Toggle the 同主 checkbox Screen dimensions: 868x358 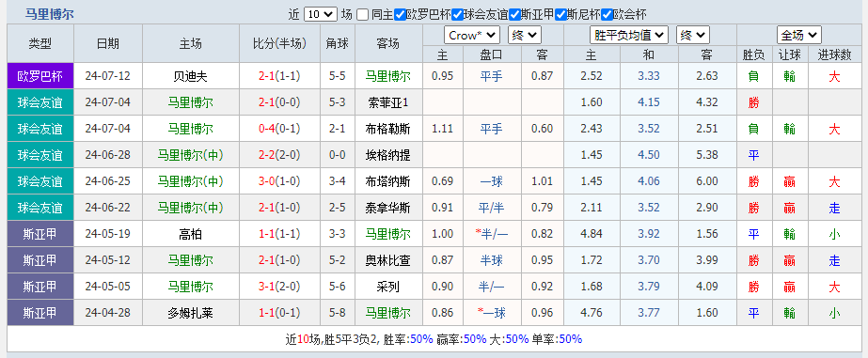coord(363,14)
